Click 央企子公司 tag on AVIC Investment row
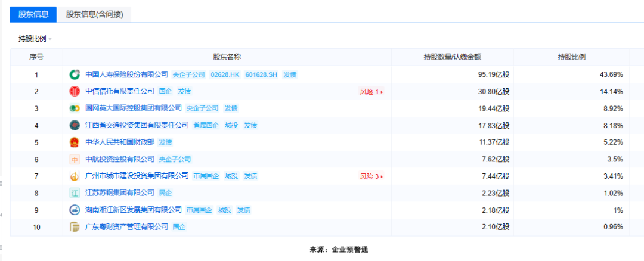644x261 pixels. click(175, 159)
